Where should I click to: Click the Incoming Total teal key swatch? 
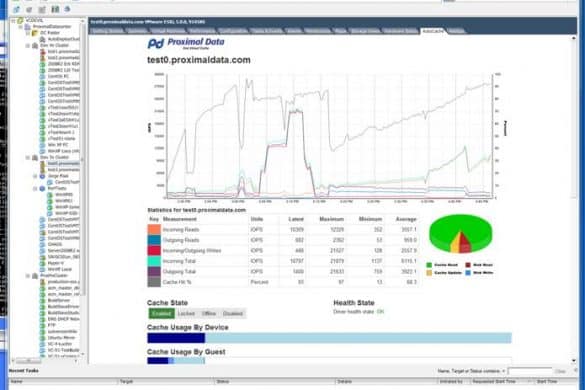point(154,260)
